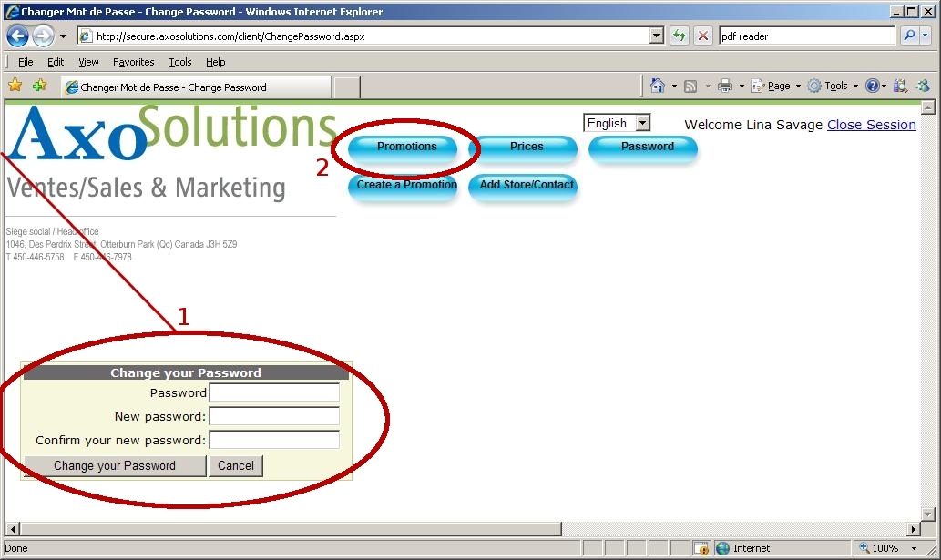Click the Research toolbar icon
Viewport: 941px width, 560px height.
[x=900, y=86]
